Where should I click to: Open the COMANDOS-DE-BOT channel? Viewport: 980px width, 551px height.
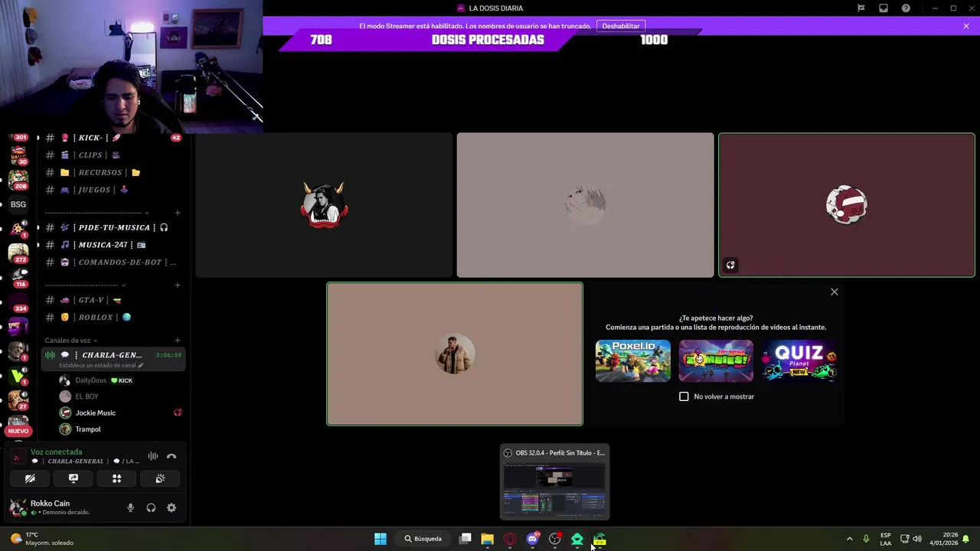point(112,262)
